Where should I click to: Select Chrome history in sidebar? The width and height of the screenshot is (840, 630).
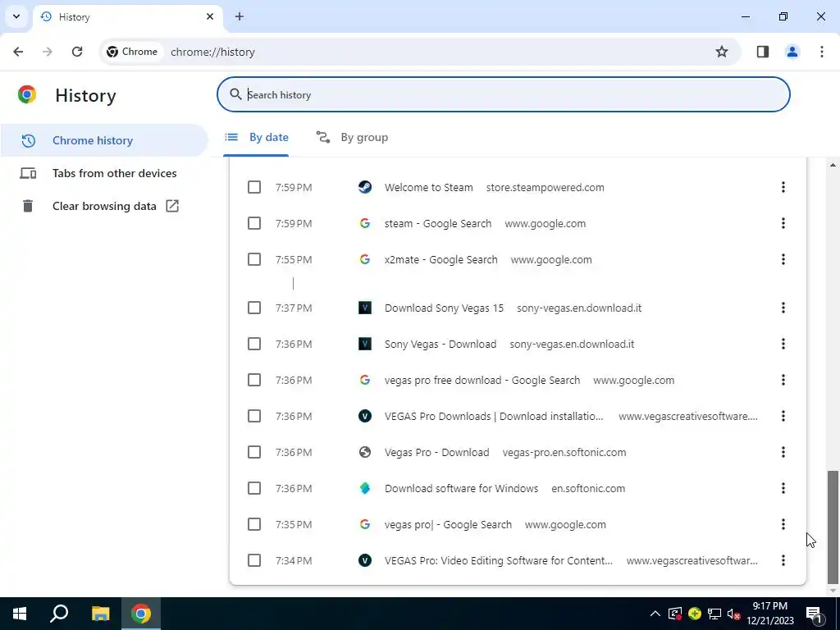(104, 140)
